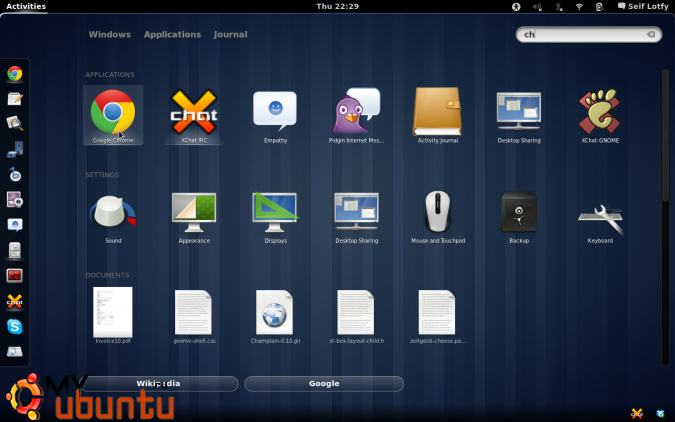This screenshot has height=422, width=675.
Task: Open Appearance settings
Action: click(194, 216)
